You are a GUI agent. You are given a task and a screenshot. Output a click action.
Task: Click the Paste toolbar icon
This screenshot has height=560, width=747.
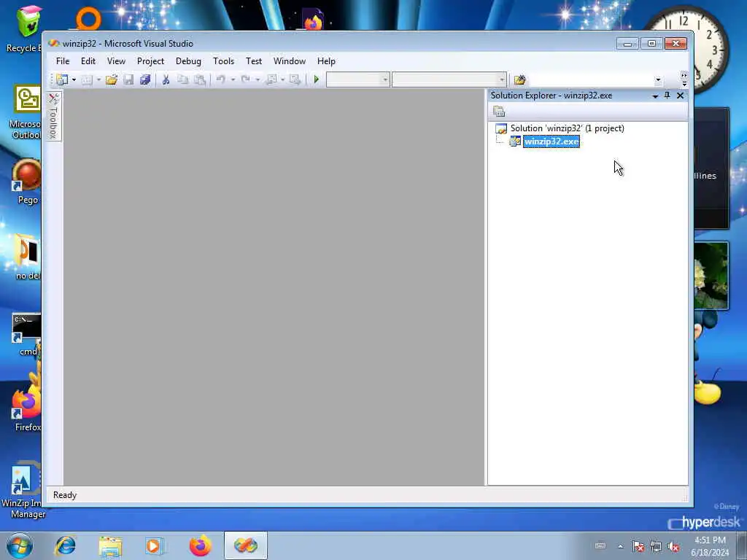[200, 79]
